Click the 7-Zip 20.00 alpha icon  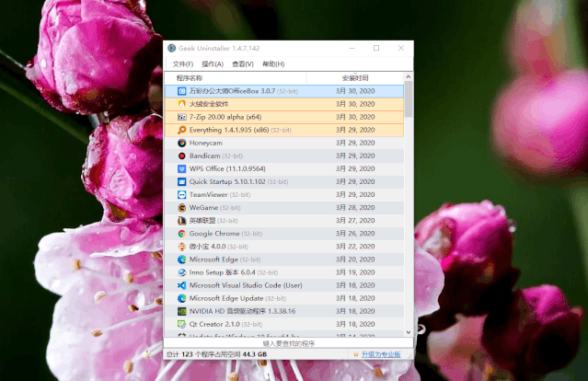coord(182,117)
